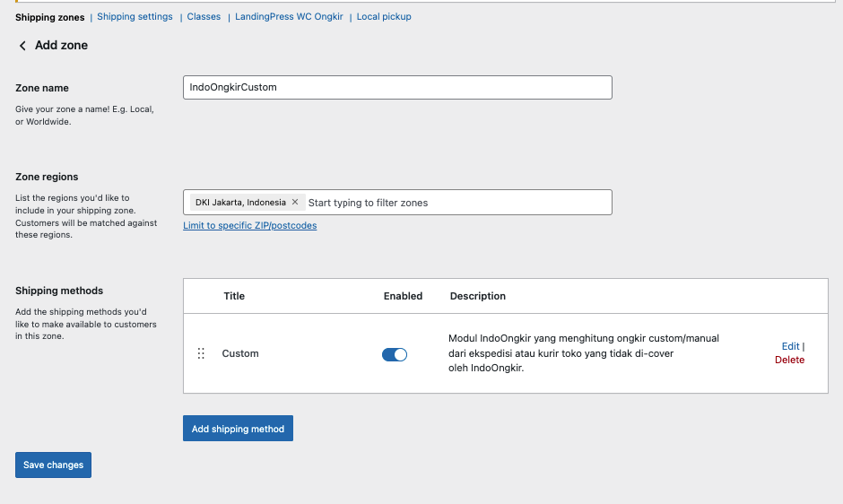Image resolution: width=843 pixels, height=504 pixels.
Task: Click the Enabled column header
Action: (x=403, y=296)
